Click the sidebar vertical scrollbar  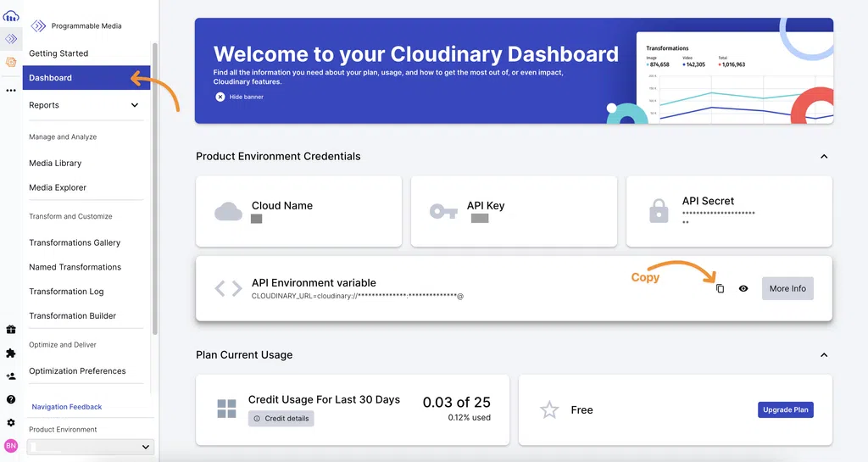click(x=155, y=188)
